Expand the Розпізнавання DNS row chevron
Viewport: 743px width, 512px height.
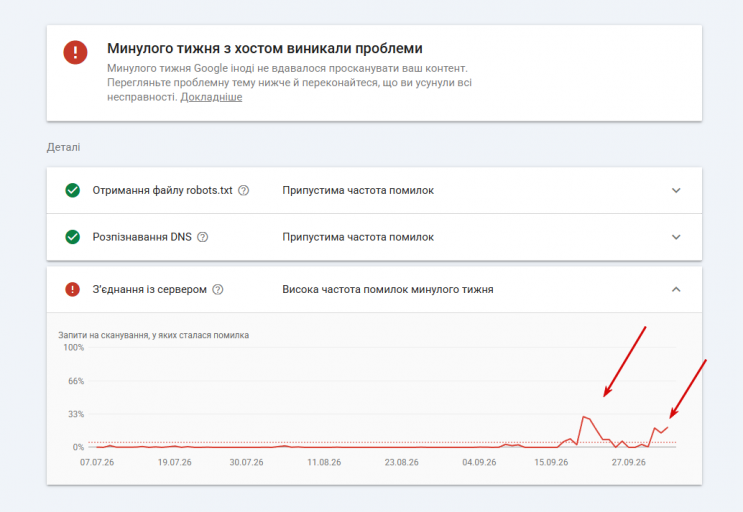tap(676, 237)
